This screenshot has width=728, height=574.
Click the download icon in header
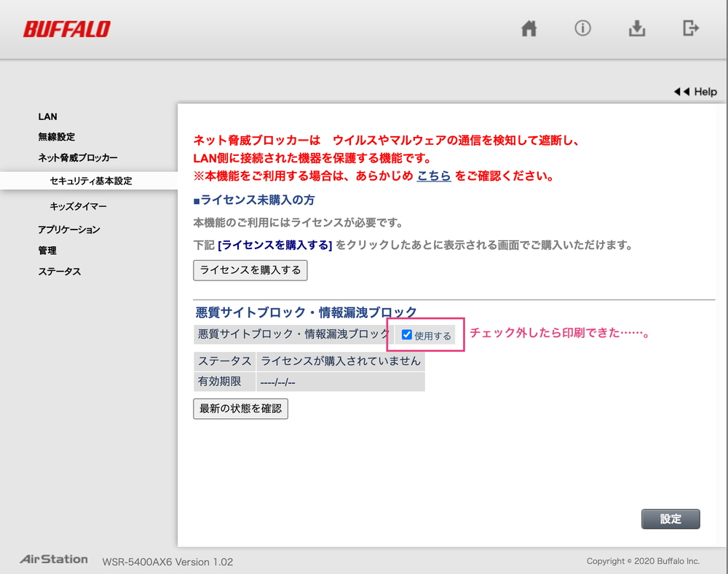click(637, 28)
